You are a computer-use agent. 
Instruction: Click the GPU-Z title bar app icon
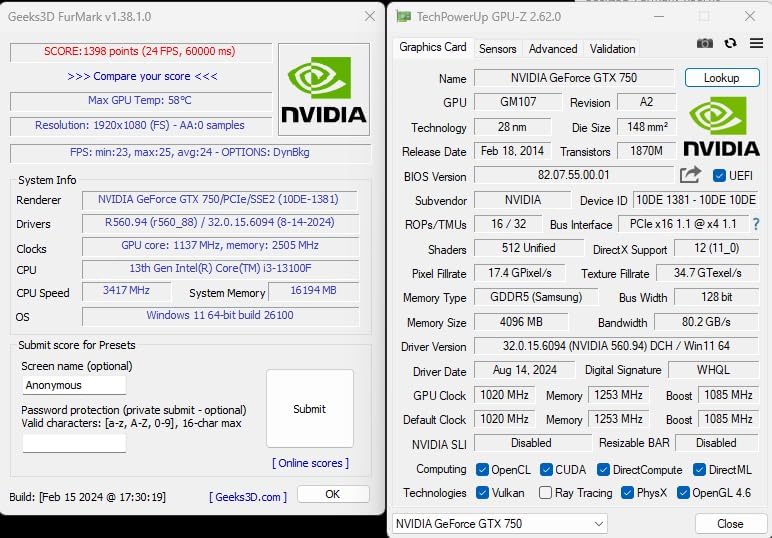[x=404, y=17]
